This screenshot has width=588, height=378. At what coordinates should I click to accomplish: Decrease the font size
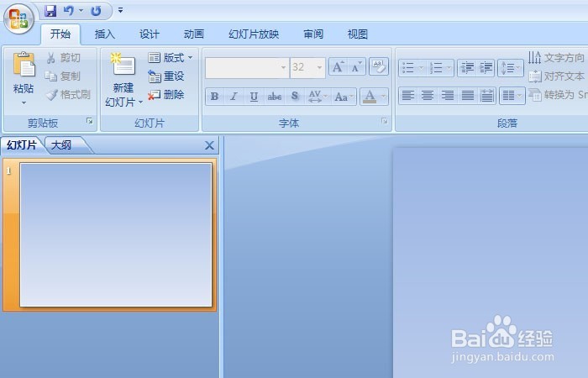point(356,66)
